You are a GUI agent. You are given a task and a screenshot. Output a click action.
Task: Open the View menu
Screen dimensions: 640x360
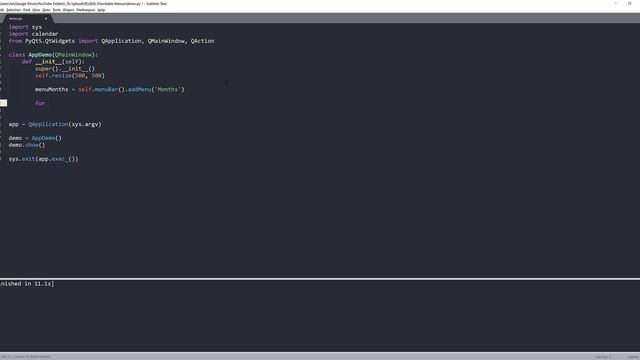36,10
